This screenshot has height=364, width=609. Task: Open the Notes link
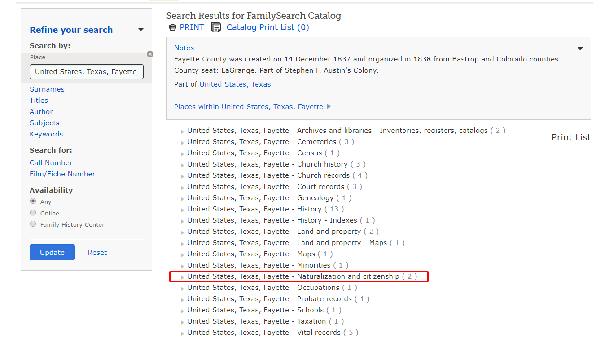click(184, 48)
